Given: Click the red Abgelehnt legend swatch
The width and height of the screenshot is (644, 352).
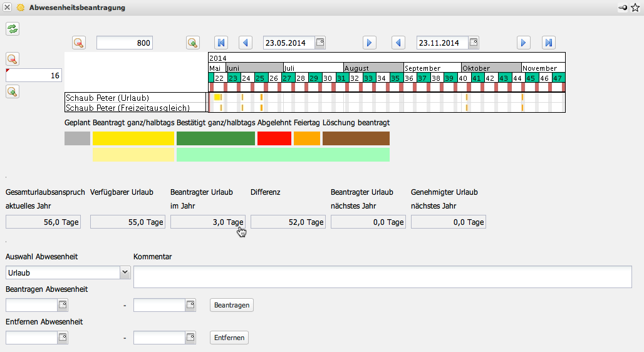Looking at the screenshot, I should tap(274, 138).
